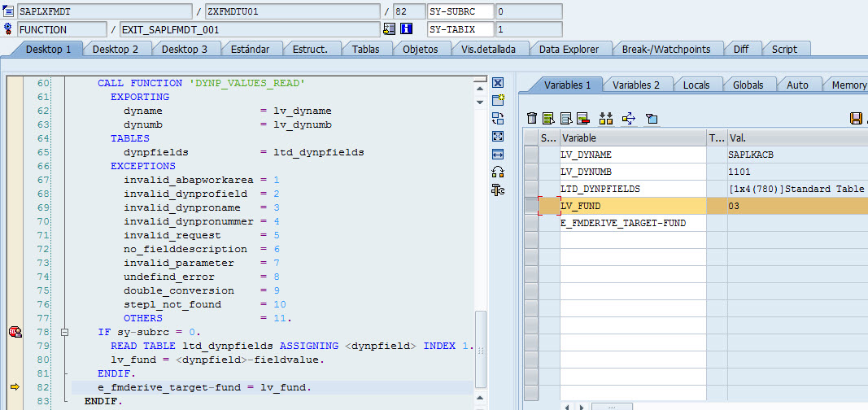Screen dimensions: 868x410
Task: Open the Tablas tab
Action: [x=365, y=50]
